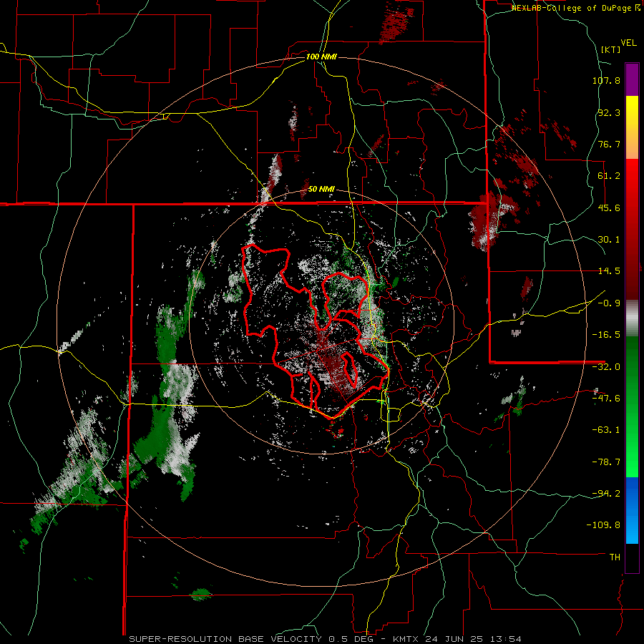The height and width of the screenshot is (644, 644).
Task: Click the 61.2 velocity scale value
Action: pos(609,176)
